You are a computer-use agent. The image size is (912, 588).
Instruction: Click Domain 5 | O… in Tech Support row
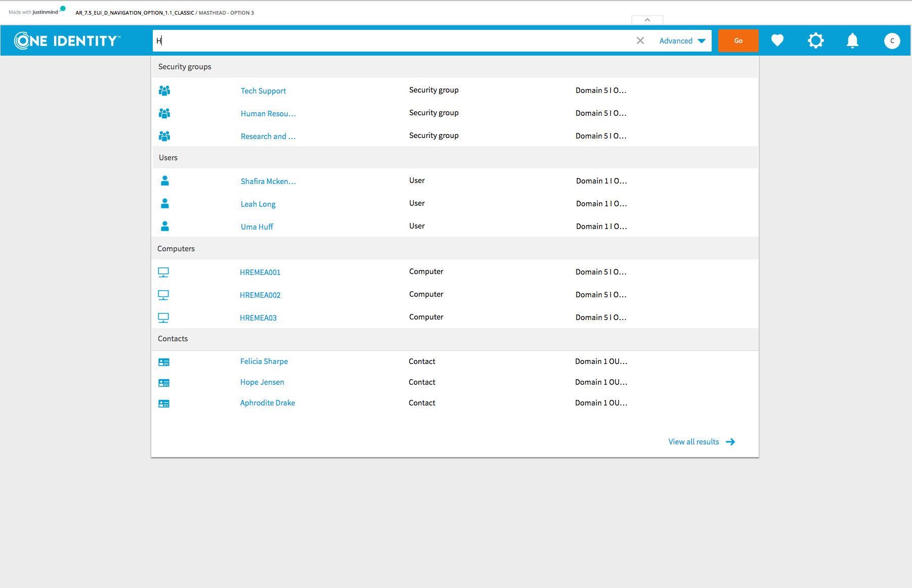(601, 91)
